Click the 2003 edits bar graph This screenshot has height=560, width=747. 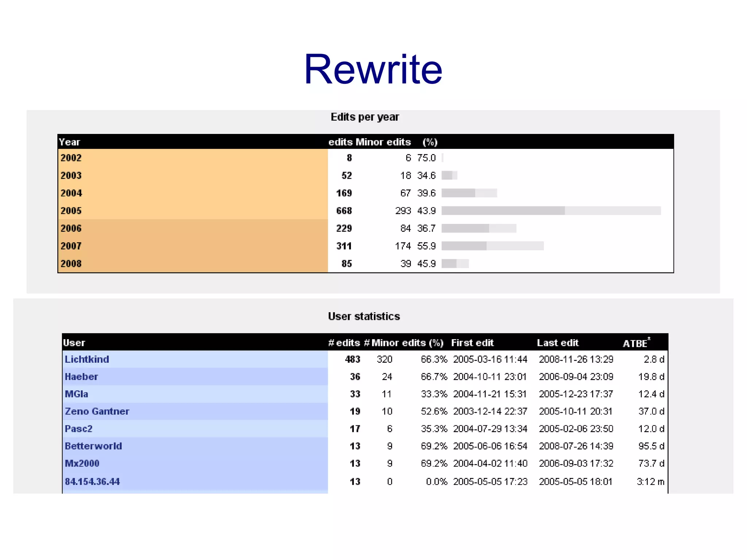(x=449, y=175)
